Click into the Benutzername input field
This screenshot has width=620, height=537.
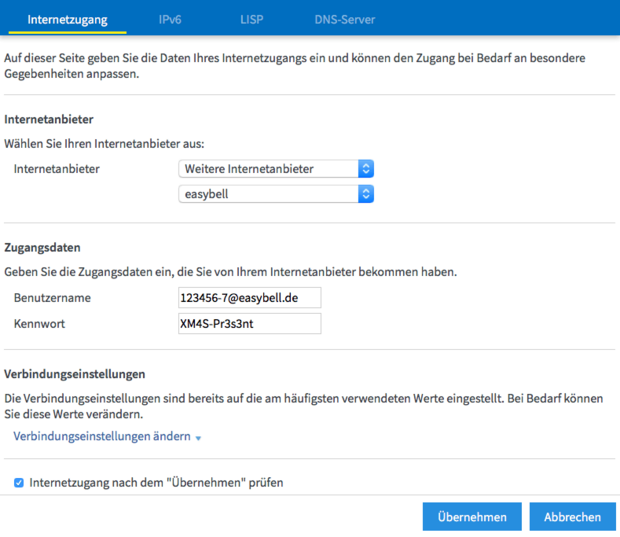(249, 298)
